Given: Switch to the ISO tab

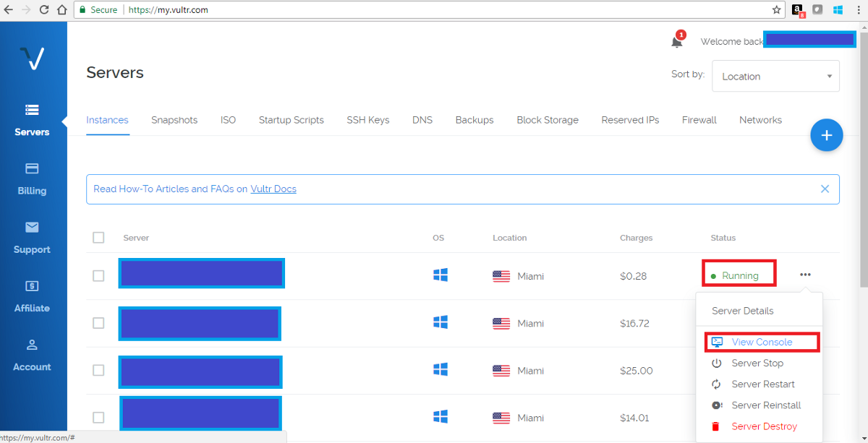Looking at the screenshot, I should 228,120.
